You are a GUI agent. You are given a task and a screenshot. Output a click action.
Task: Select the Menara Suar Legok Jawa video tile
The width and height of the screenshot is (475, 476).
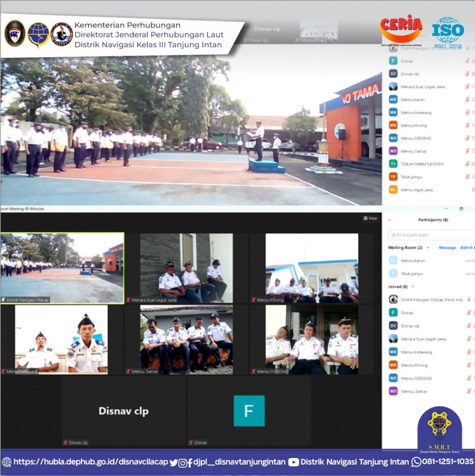point(186,268)
